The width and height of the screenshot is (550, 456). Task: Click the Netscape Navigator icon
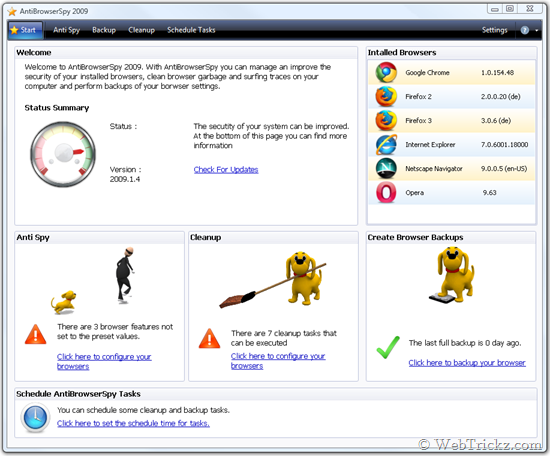click(386, 168)
